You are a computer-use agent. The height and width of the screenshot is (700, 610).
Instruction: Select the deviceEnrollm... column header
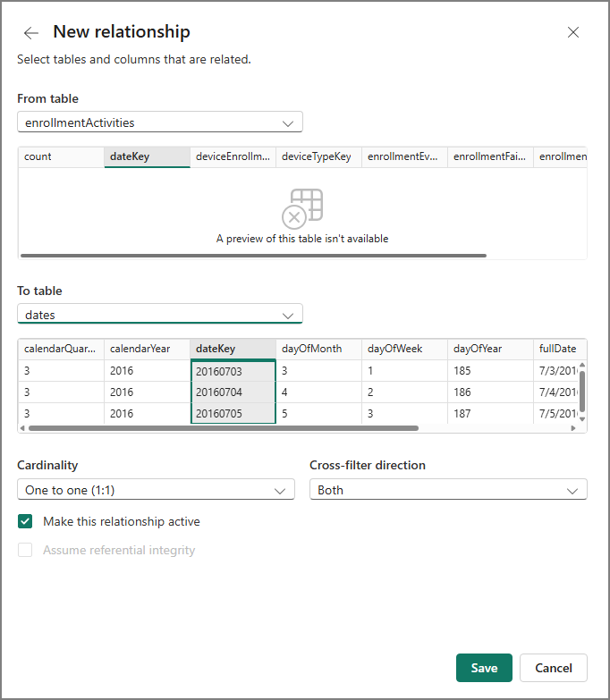pos(233,156)
